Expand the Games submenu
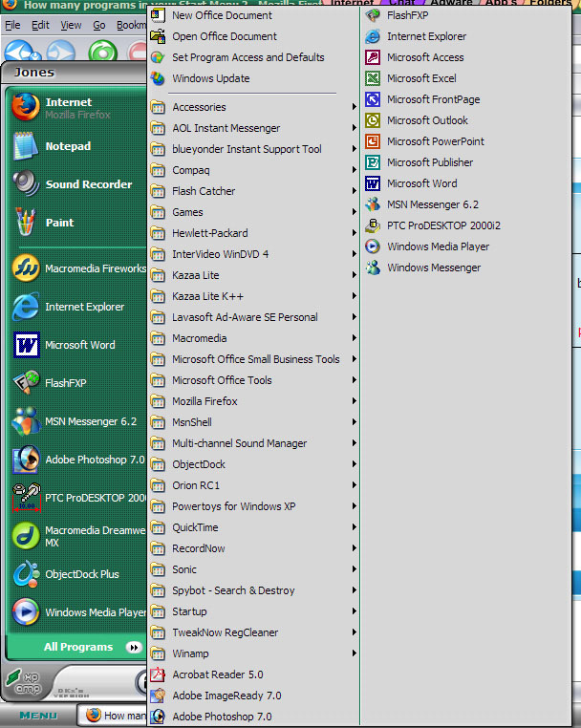581x728 pixels. point(253,212)
